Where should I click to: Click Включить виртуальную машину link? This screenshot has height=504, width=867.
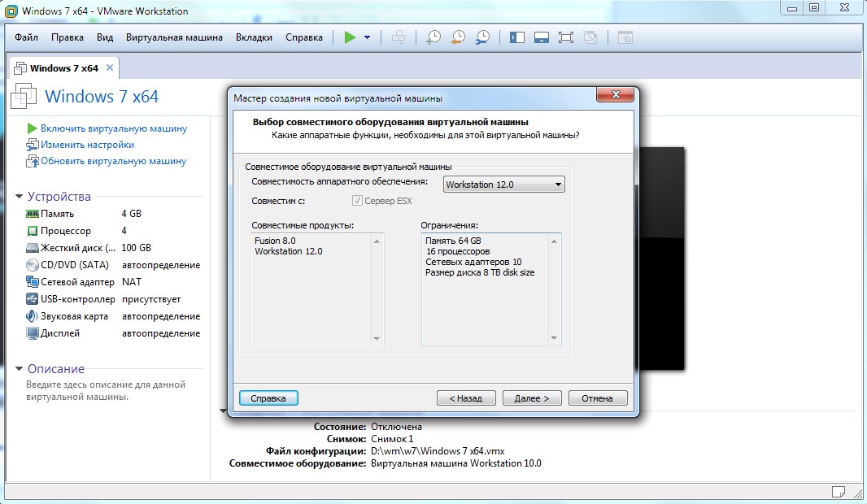[113, 128]
